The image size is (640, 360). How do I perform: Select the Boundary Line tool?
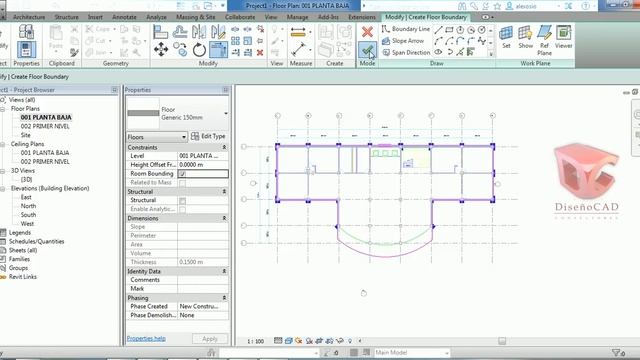pyautogui.click(x=406, y=29)
